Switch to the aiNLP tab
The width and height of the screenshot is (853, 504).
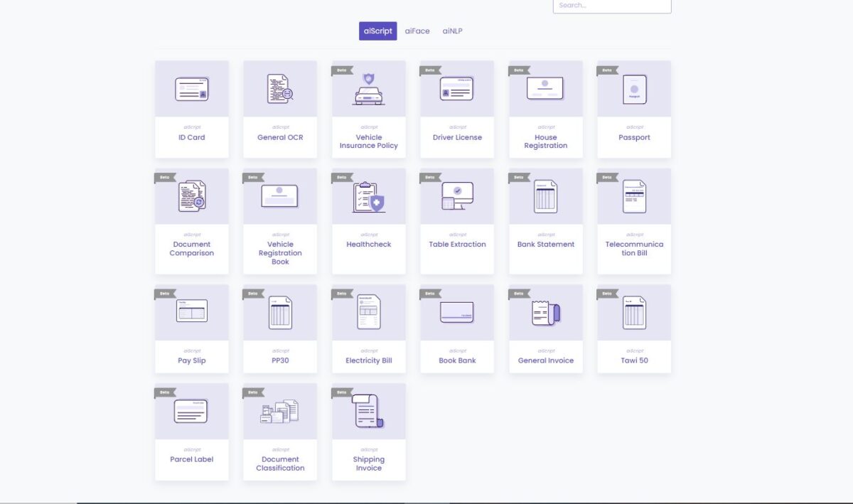pos(453,31)
